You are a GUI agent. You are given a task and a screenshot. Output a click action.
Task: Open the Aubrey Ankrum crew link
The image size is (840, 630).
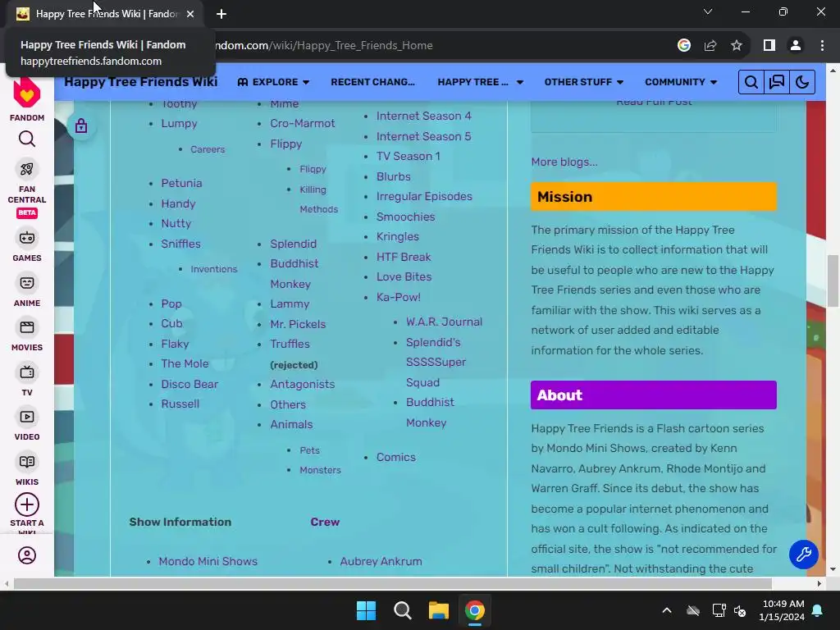click(381, 561)
